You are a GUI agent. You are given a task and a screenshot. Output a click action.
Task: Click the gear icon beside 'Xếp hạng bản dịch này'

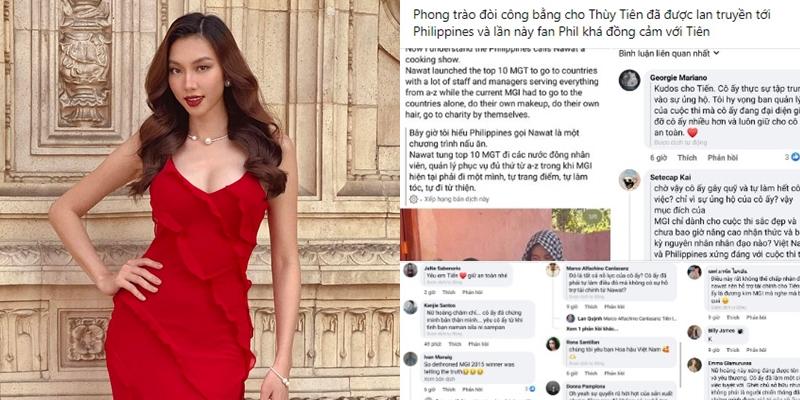point(414,199)
